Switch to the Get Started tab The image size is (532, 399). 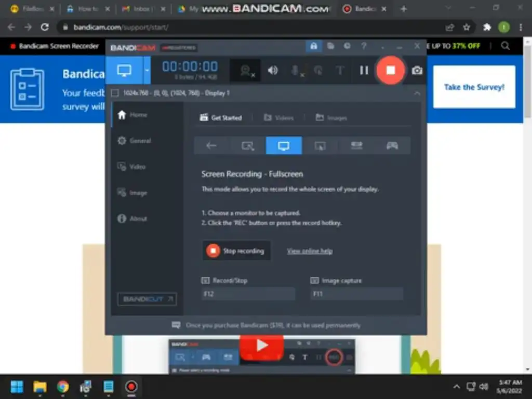221,118
